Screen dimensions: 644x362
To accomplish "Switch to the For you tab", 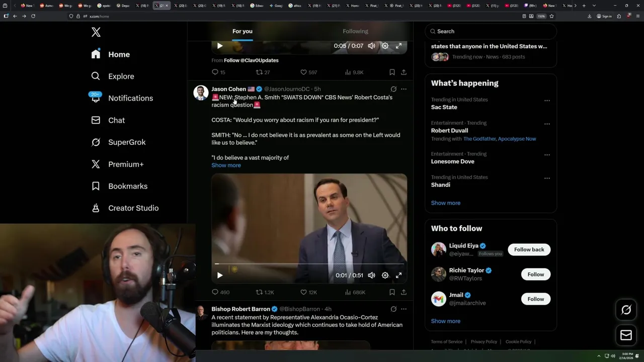I will (x=243, y=31).
